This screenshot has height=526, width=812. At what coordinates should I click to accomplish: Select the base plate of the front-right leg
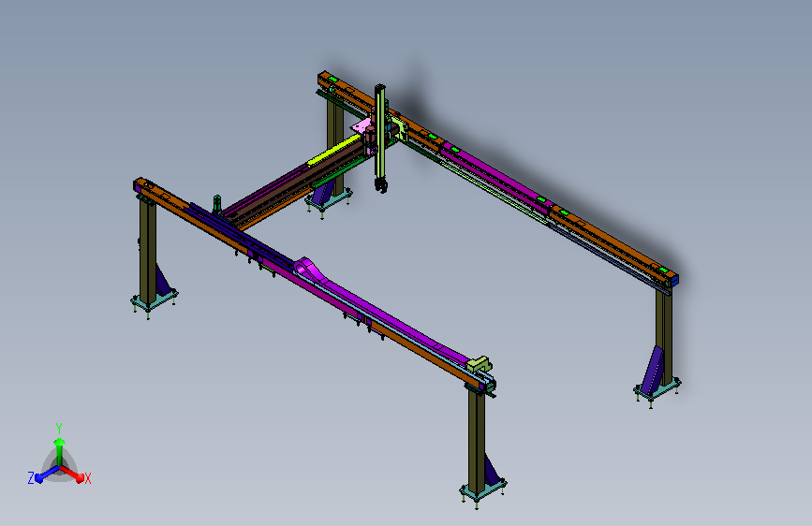point(482,489)
